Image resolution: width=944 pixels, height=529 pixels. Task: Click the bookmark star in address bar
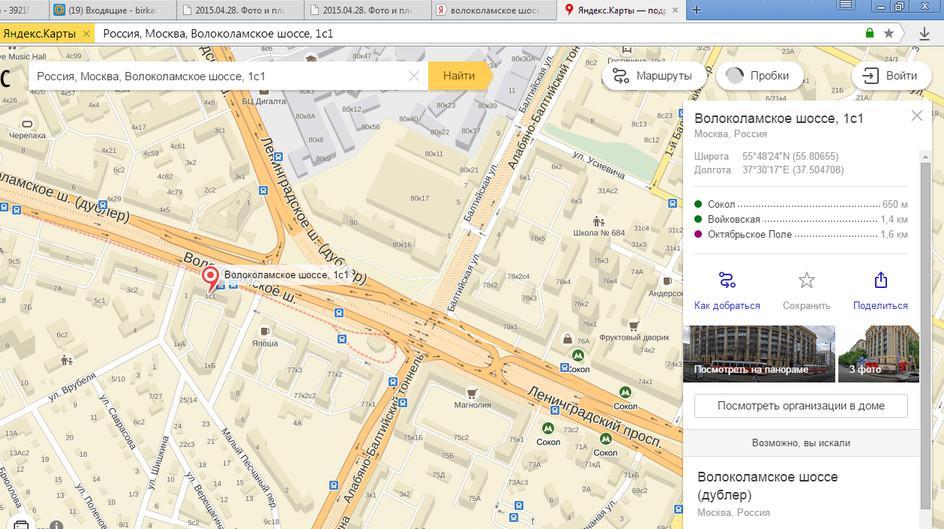tap(888, 34)
